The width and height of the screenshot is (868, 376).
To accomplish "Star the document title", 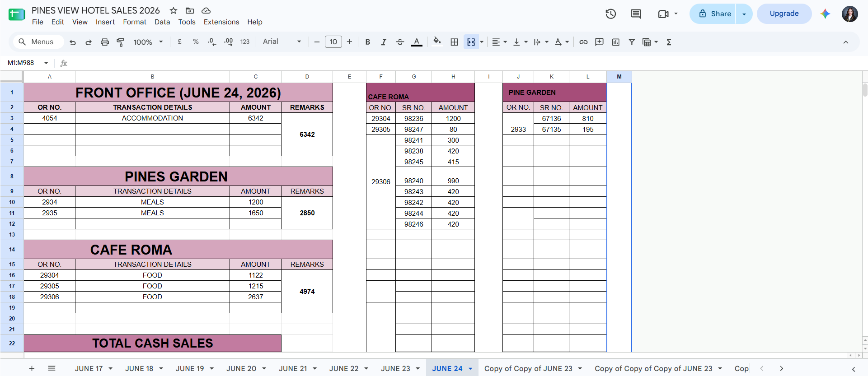I will [174, 10].
